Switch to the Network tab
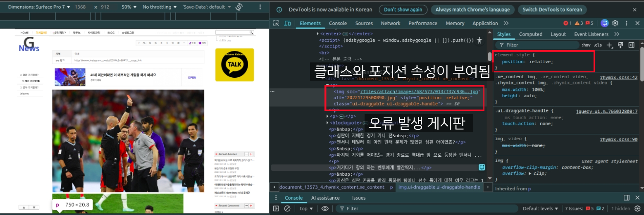Screen dimensions: 644x215 390,24
